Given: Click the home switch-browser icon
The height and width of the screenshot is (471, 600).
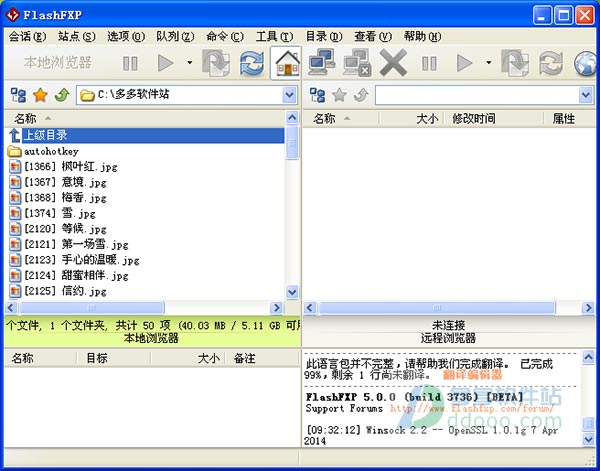Looking at the screenshot, I should pyautogui.click(x=287, y=63).
